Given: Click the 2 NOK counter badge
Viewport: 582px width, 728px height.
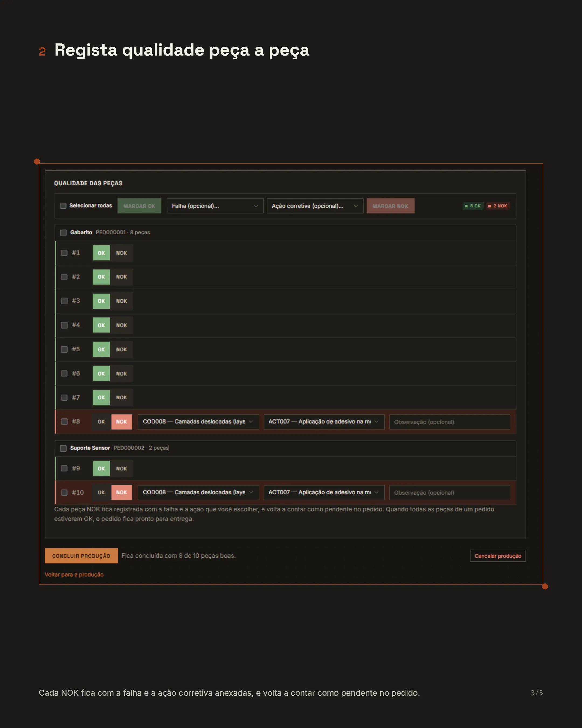Looking at the screenshot, I should point(498,206).
